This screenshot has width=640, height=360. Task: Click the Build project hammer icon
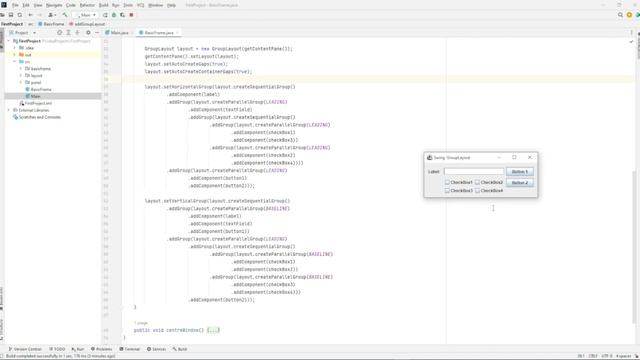click(x=65, y=15)
